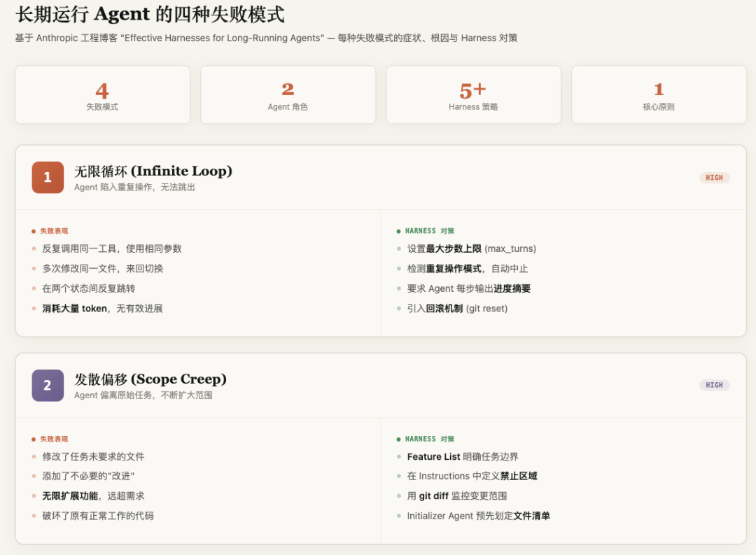Open the 失败模式 stat card showing 4

102,95
